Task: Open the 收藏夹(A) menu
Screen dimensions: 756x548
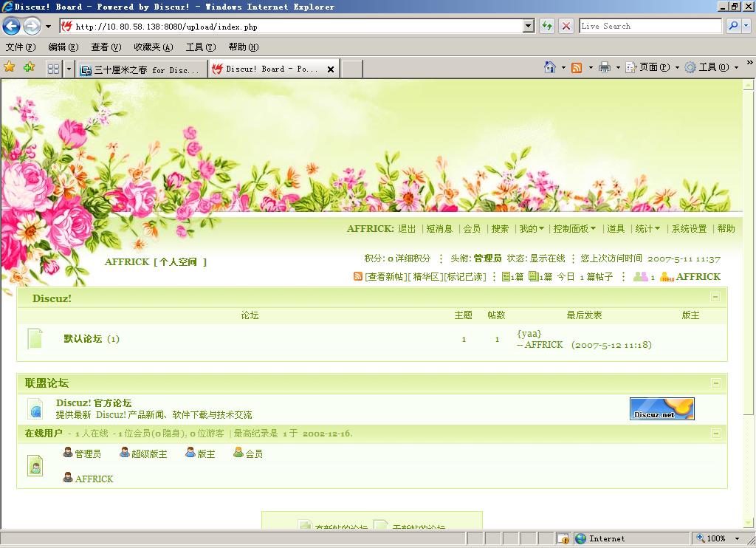Action: 154,47
